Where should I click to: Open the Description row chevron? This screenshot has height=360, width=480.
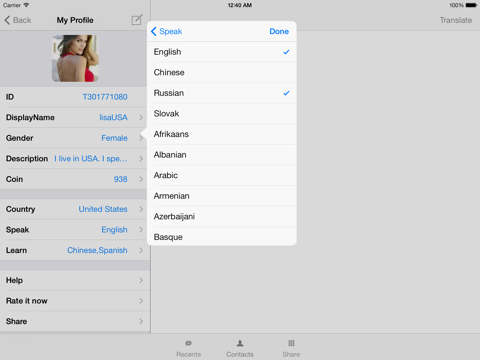coord(141,159)
